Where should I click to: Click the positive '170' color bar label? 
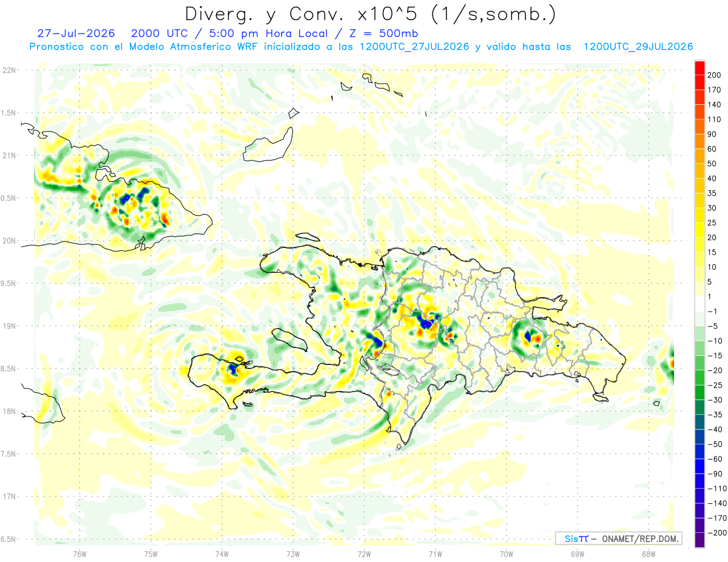point(714,90)
